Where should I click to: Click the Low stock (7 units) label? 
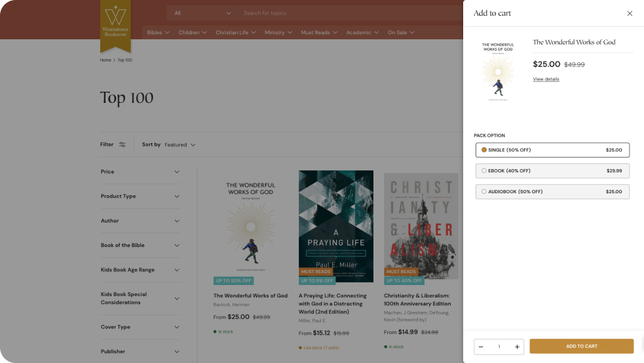point(318,348)
